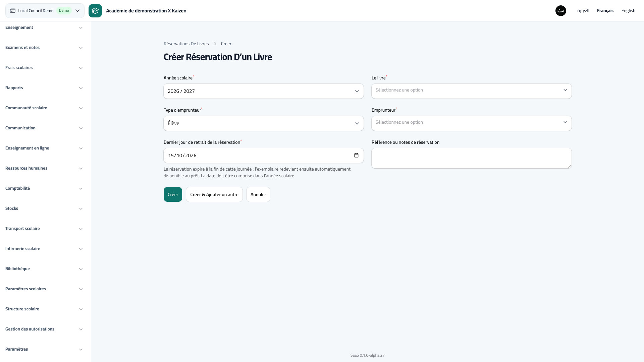The height and width of the screenshot is (362, 644).
Task: Open the user avatar menu
Action: click(561, 11)
